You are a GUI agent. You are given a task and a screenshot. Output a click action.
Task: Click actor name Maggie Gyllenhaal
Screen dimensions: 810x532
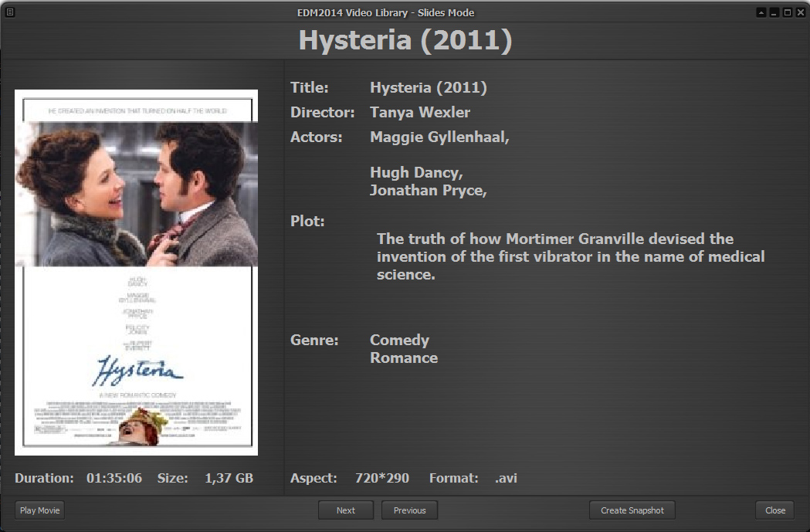pyautogui.click(x=439, y=137)
